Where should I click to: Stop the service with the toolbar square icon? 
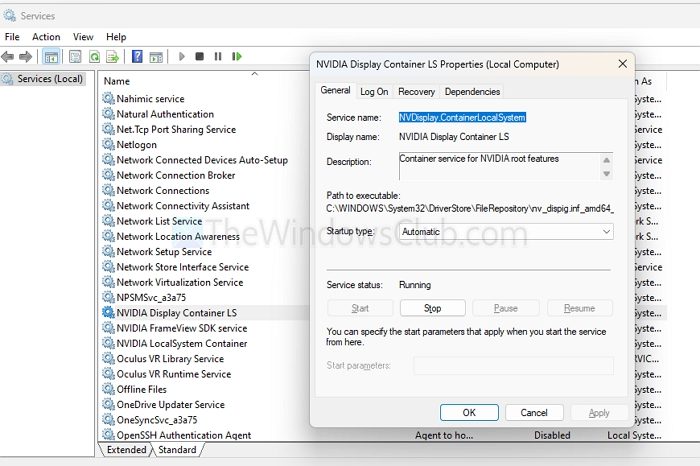coord(200,57)
